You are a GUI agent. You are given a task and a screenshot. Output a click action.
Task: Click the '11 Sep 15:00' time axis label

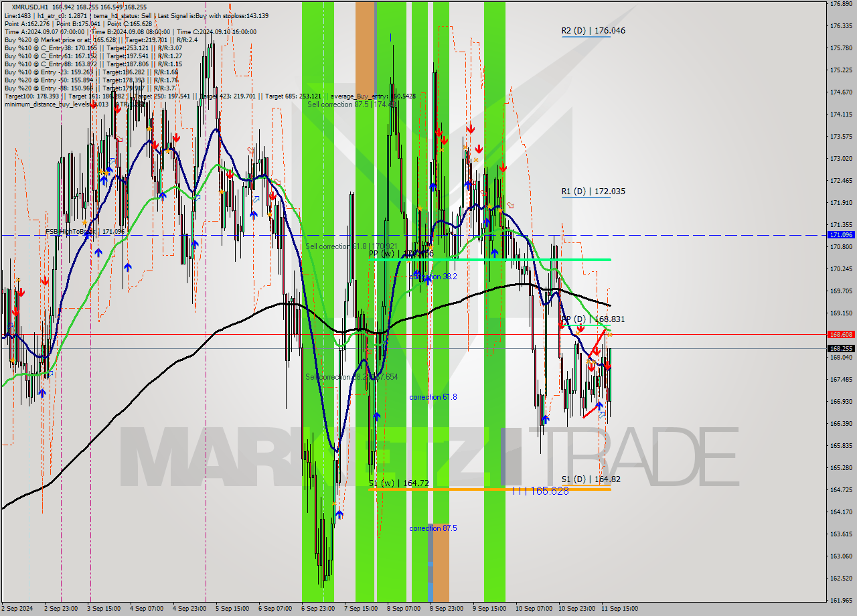[619, 609]
